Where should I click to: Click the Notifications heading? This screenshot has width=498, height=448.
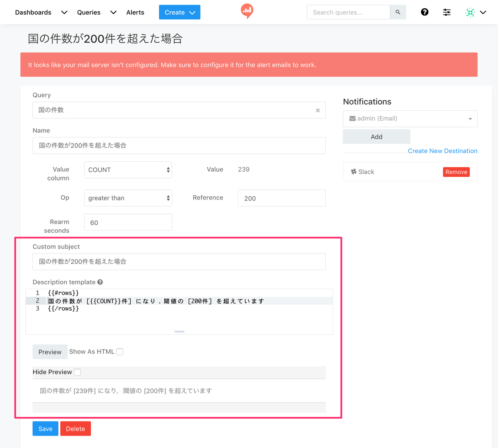(367, 102)
